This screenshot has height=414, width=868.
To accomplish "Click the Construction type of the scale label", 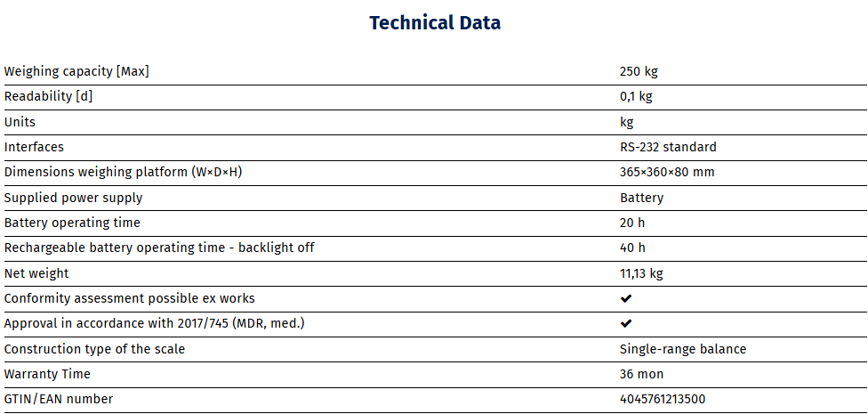I will pos(94,349).
